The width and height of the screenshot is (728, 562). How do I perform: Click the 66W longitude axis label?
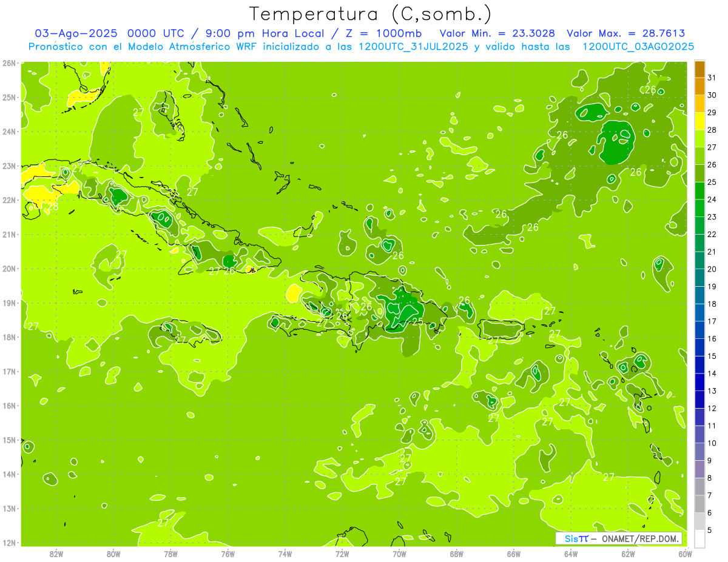[514, 554]
